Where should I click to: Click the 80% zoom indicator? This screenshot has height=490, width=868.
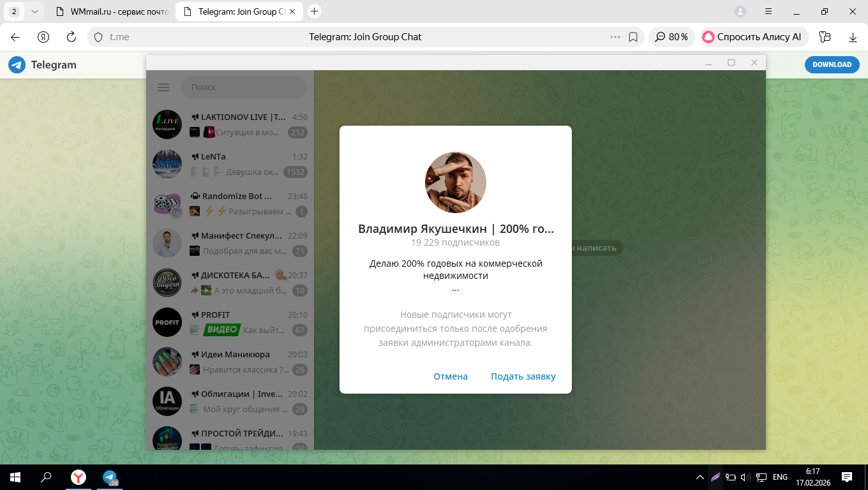(671, 37)
